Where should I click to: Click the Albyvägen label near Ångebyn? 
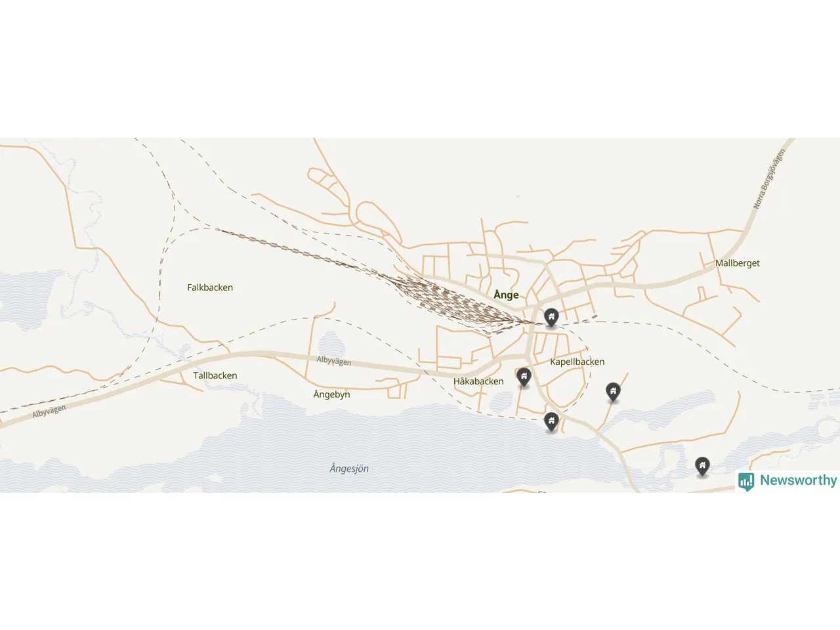click(x=334, y=361)
